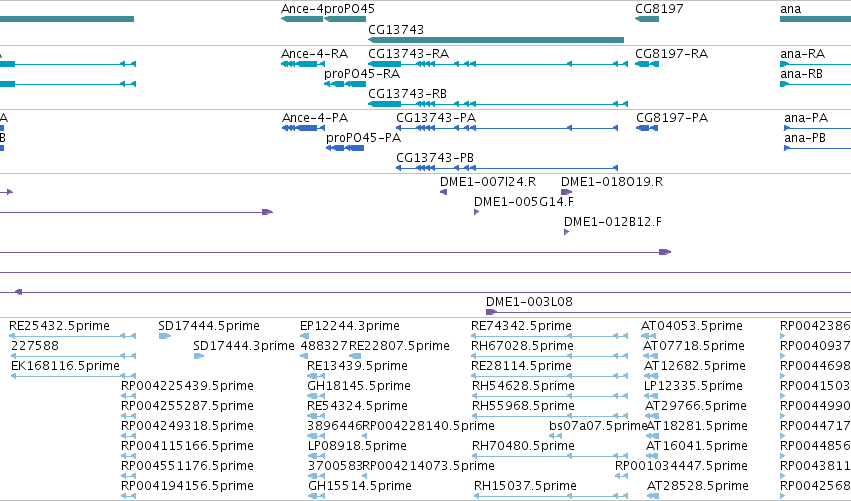Open the EP12244.3prime EST label

(x=350, y=326)
